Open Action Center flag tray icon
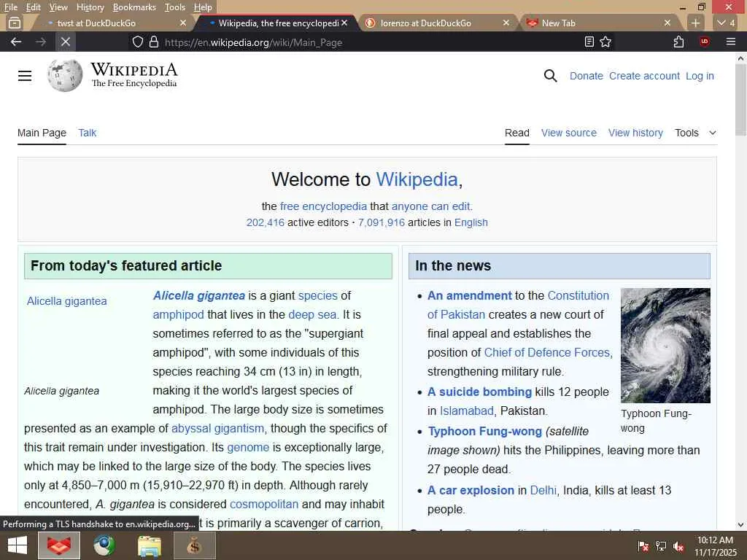This screenshot has height=560, width=747. (643, 546)
